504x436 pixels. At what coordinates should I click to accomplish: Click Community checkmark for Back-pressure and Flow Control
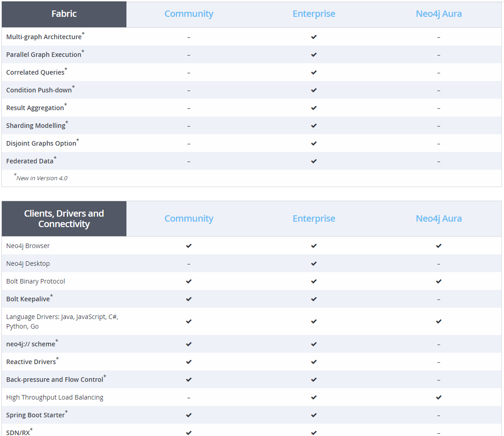pyautogui.click(x=189, y=380)
